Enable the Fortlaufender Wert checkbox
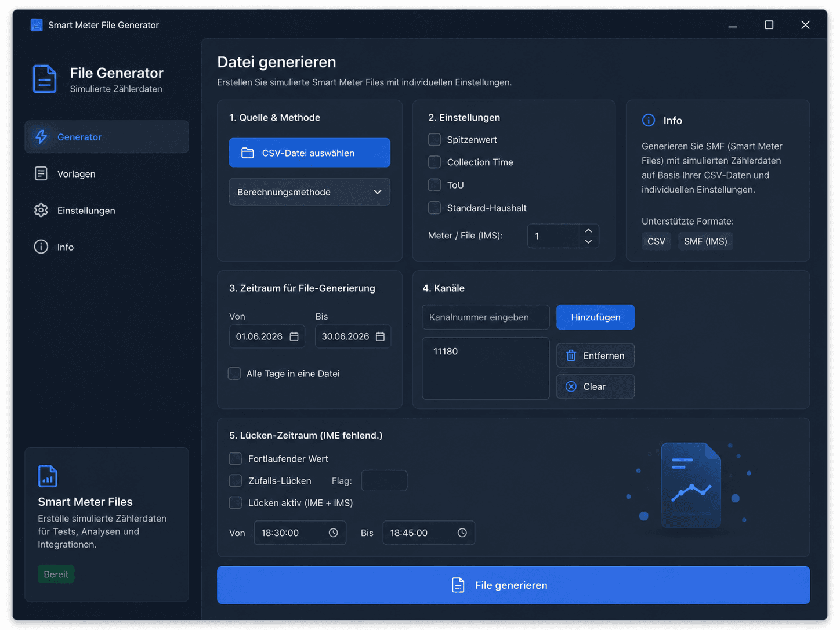Viewport: 840px width, 630px height. coord(236,458)
